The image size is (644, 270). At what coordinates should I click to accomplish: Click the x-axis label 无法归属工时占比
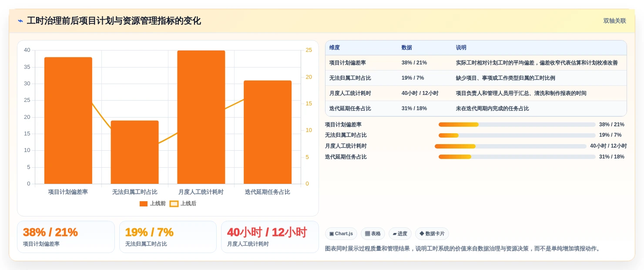[x=134, y=192]
